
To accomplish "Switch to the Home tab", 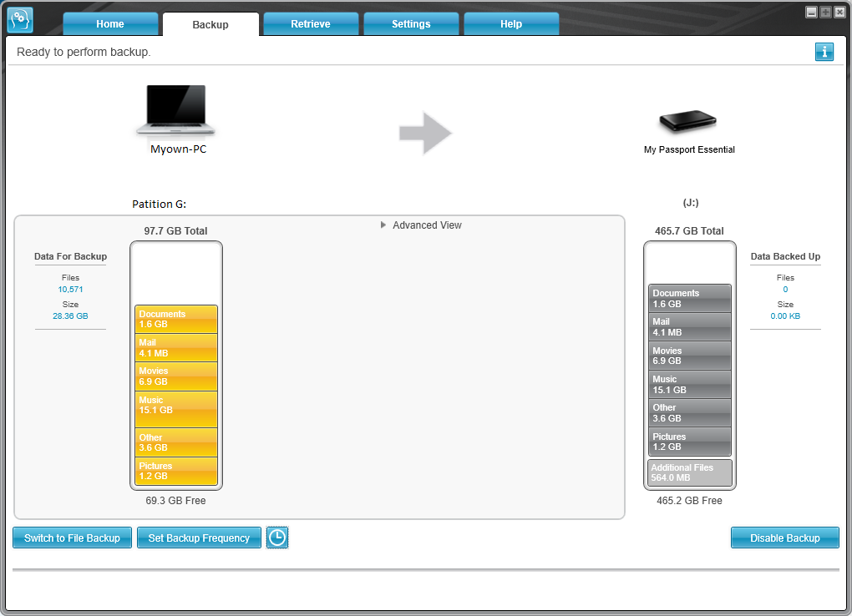I will click(x=110, y=24).
